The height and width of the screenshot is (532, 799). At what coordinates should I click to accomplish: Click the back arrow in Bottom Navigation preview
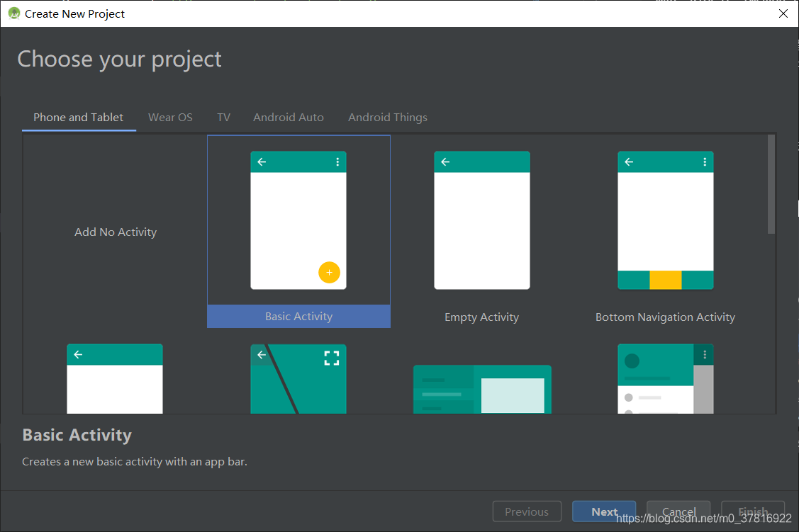pyautogui.click(x=629, y=162)
